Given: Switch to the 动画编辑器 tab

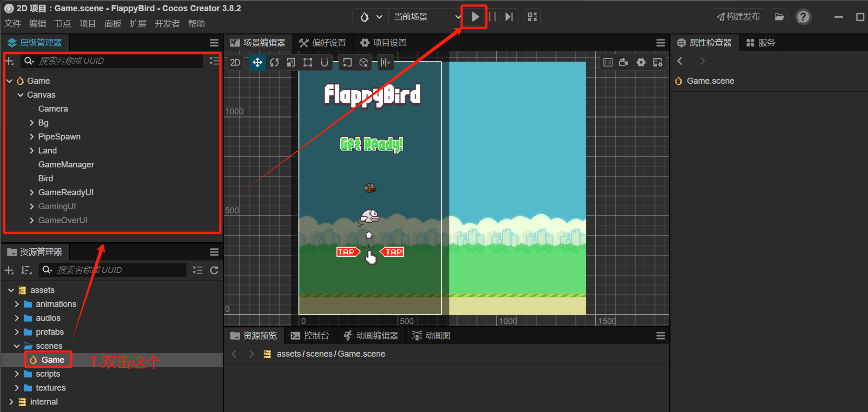Looking at the screenshot, I should 371,336.
